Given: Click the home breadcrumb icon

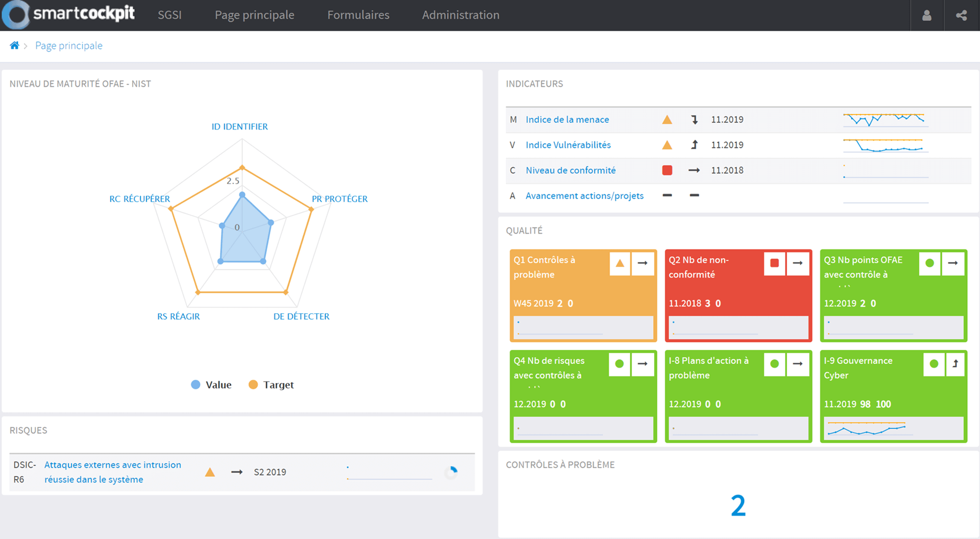Looking at the screenshot, I should pyautogui.click(x=15, y=45).
